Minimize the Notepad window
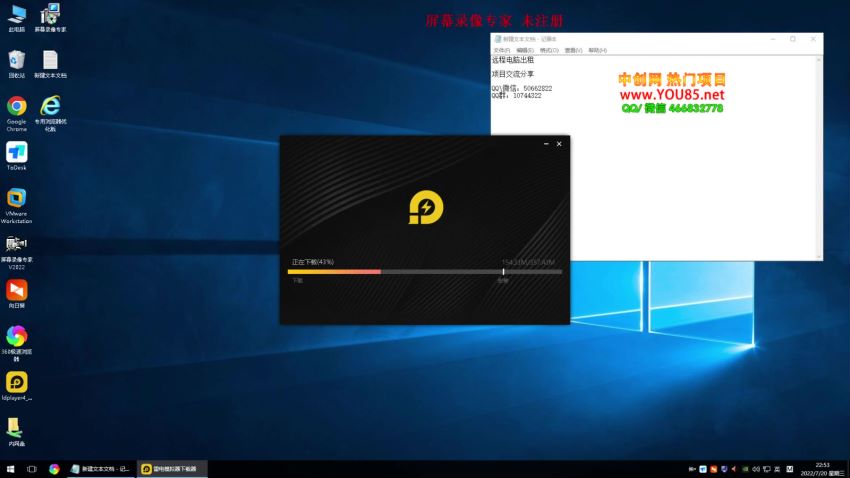Viewport: 850px width, 478px height. click(773, 39)
